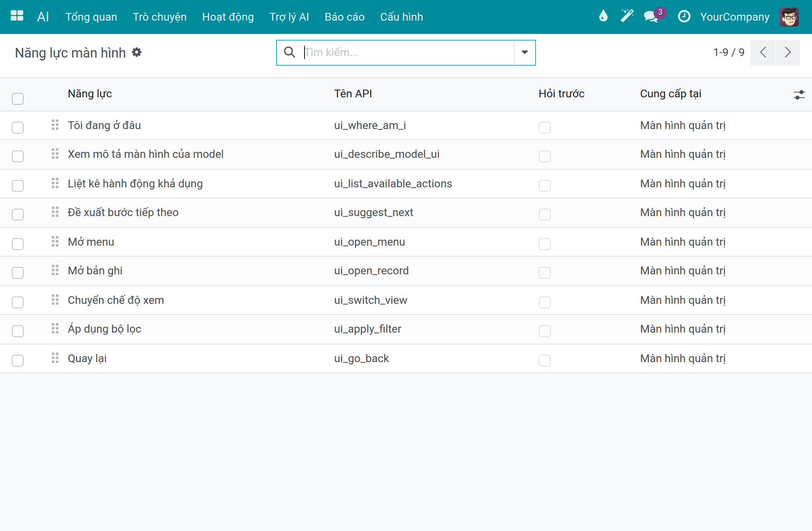Click drag handle of Áp dụng bộ lọc row
Viewport: 812px width, 531px height.
[x=55, y=329]
